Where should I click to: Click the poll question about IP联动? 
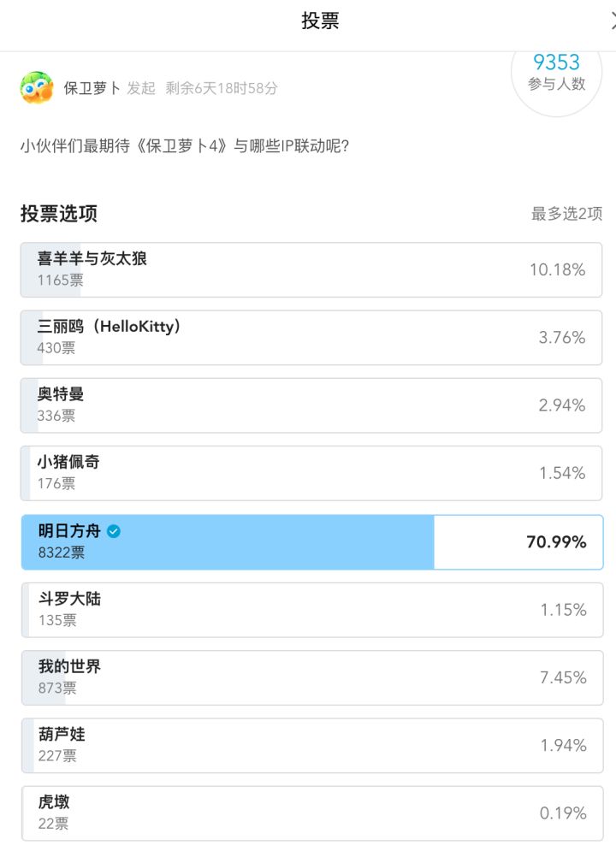point(184,145)
